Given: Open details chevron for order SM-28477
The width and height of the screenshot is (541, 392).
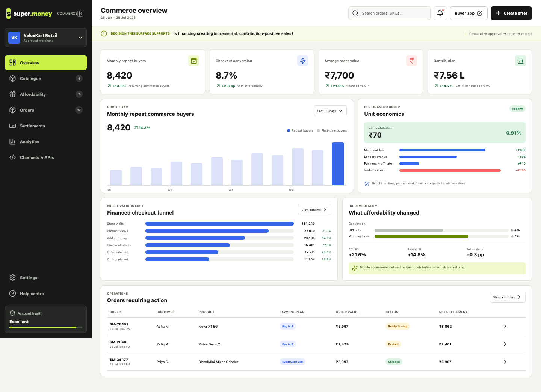Looking at the screenshot, I should coord(505,362).
